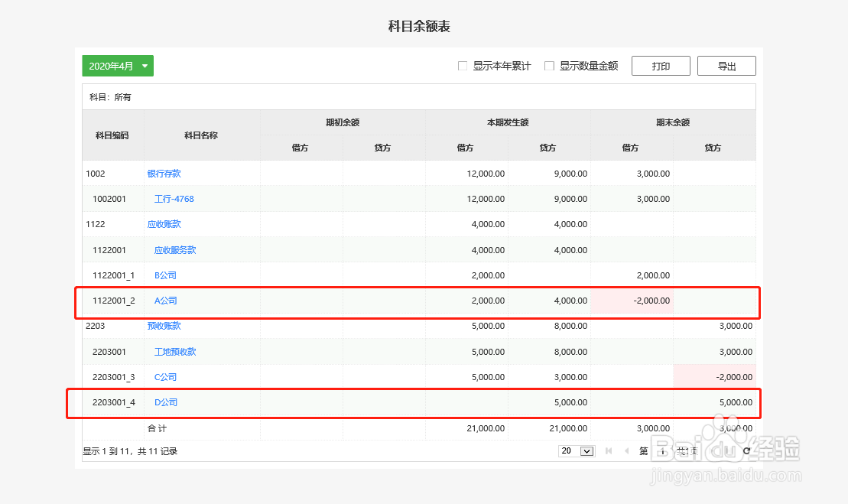The width and height of the screenshot is (848, 504).
Task: Click the refresh icon in the pagination bar
Action: click(747, 450)
